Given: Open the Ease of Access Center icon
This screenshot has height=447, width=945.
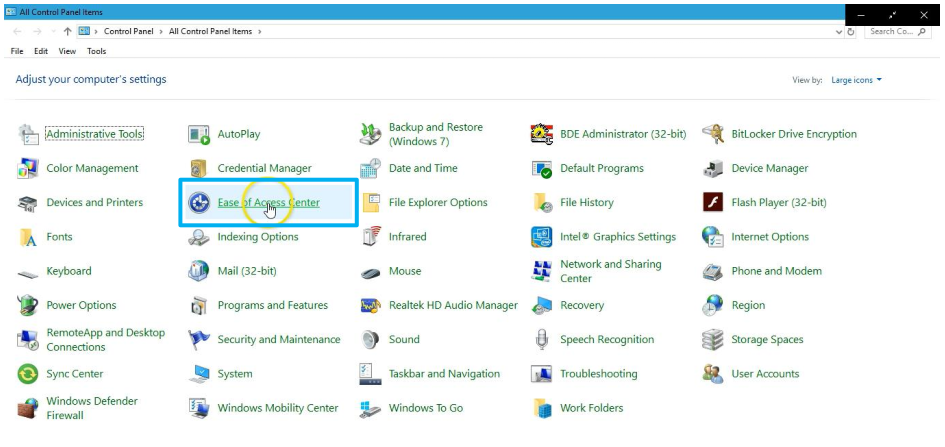Looking at the screenshot, I should [199, 203].
